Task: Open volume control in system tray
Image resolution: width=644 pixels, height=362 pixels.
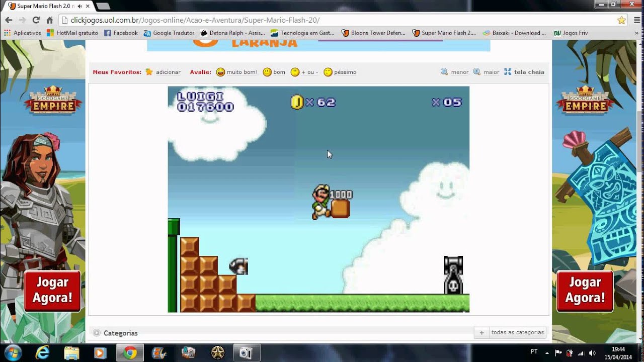Action: click(x=592, y=353)
